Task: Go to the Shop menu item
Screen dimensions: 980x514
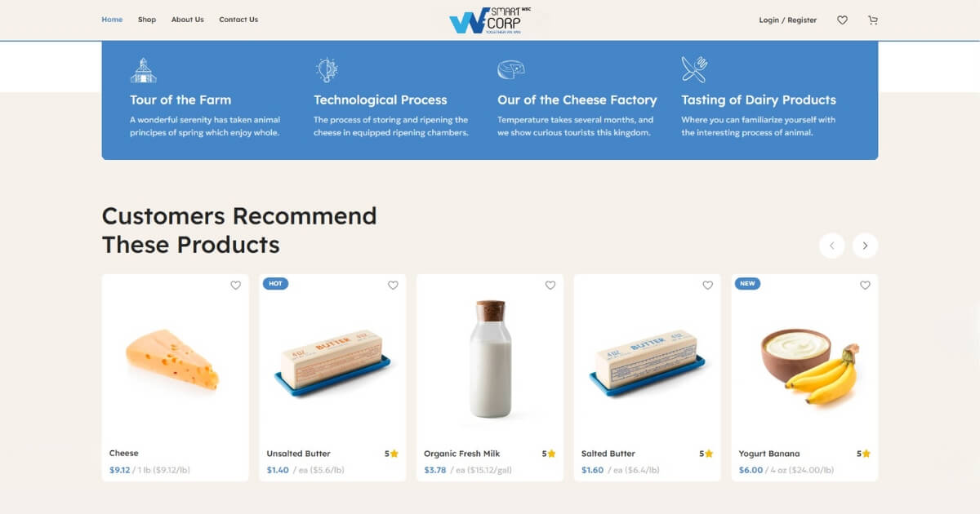Action: point(147,20)
